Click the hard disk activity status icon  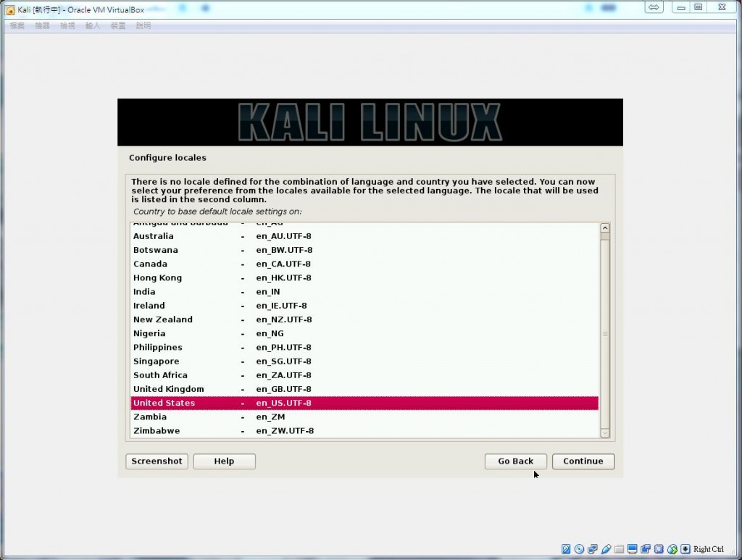coord(566,548)
